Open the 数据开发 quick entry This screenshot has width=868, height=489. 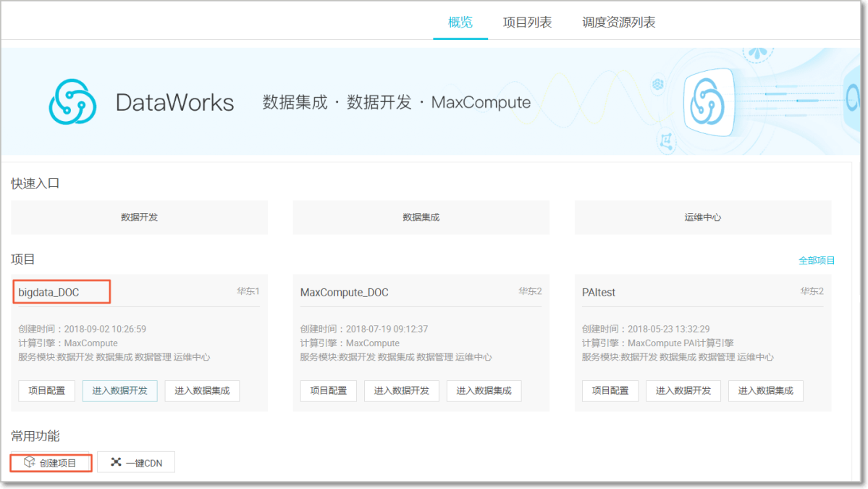pyautogui.click(x=139, y=217)
